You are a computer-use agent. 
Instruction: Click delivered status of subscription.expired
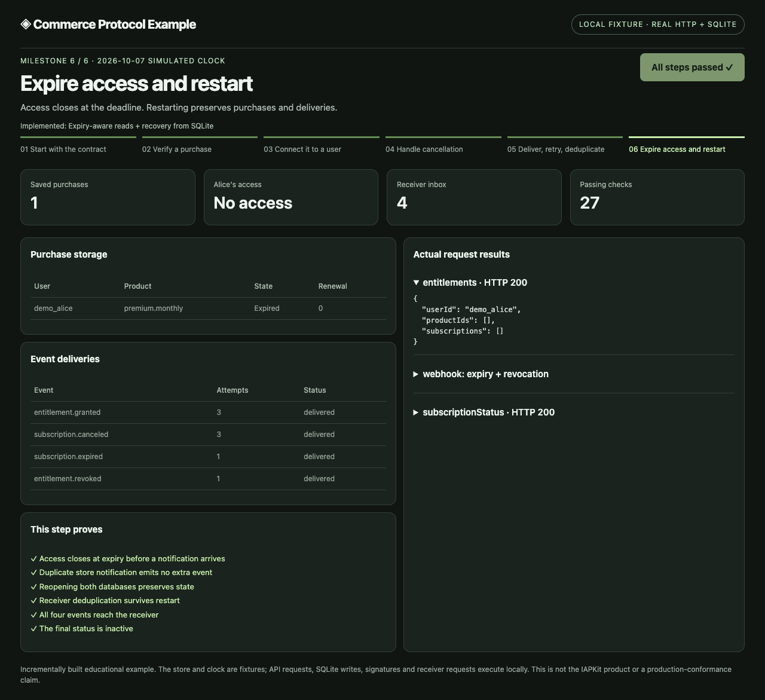click(x=319, y=457)
